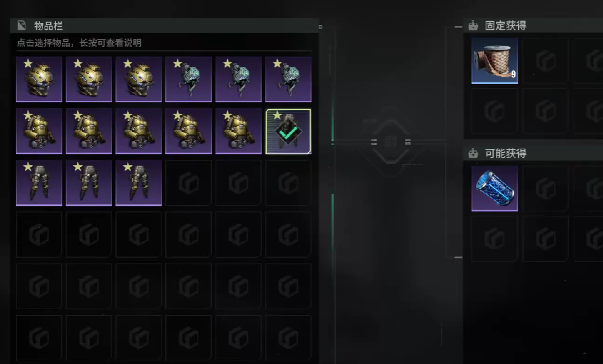Select the third gold helmet in row one
603x364 pixels.
pyautogui.click(x=138, y=79)
